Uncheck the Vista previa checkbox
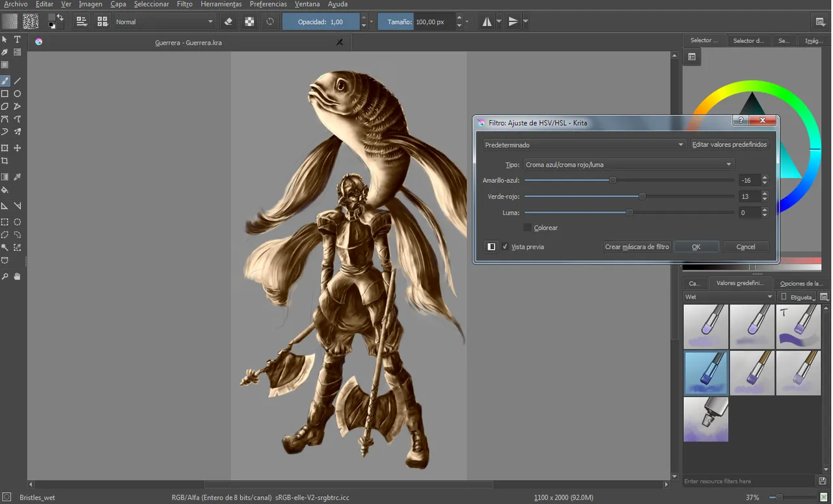The width and height of the screenshot is (833, 504). 505,246
